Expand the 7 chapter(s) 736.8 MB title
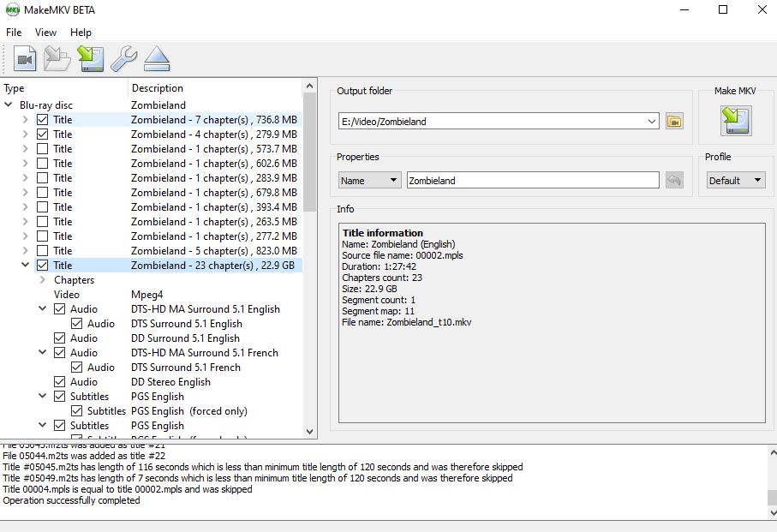The image size is (777, 532). 26,120
